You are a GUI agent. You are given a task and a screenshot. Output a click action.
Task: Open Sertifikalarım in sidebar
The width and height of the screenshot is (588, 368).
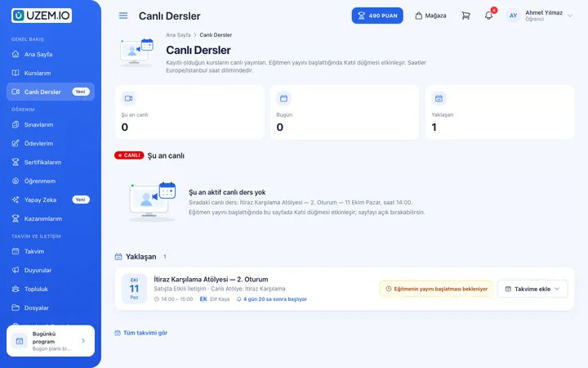coord(51,162)
